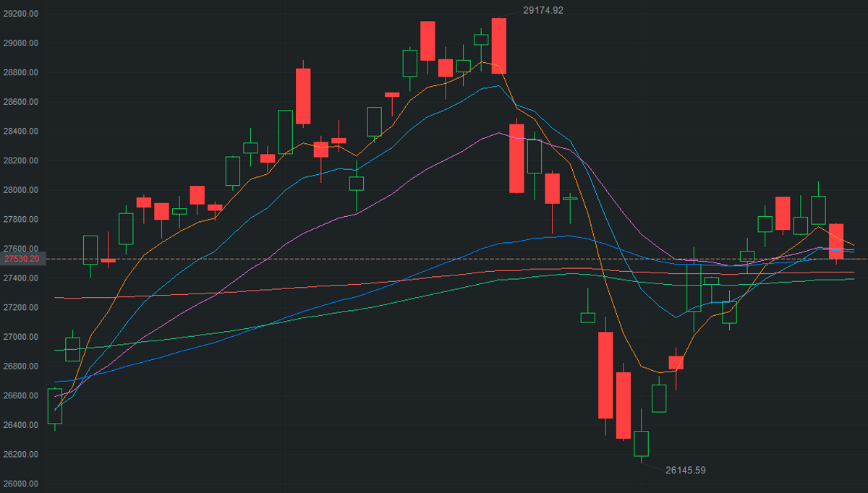Click the 28200.00 price axis label
This screenshot has width=868, height=493.
click(22, 160)
